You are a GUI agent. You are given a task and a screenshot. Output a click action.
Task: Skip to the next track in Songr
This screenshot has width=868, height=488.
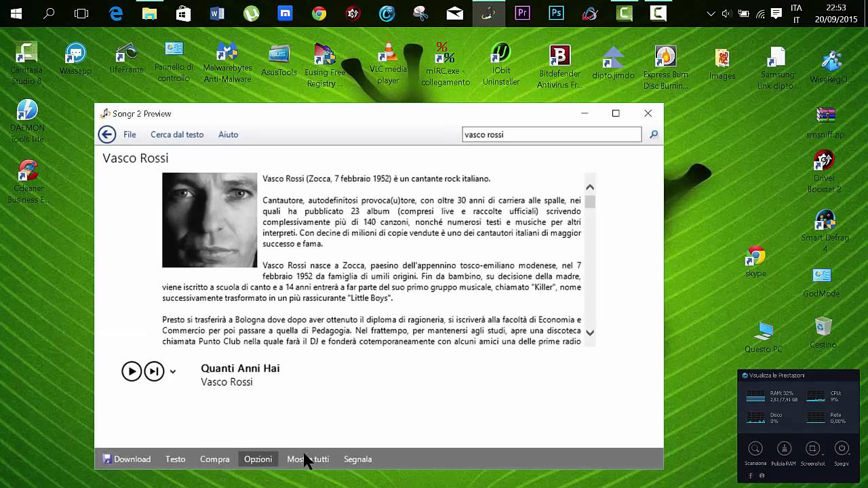point(154,371)
